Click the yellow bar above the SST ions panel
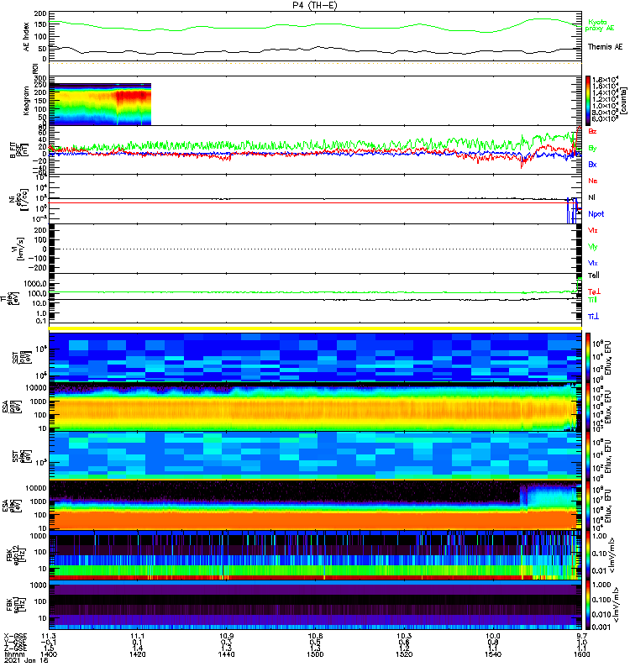The height and width of the screenshot is (672, 630). [x=316, y=328]
